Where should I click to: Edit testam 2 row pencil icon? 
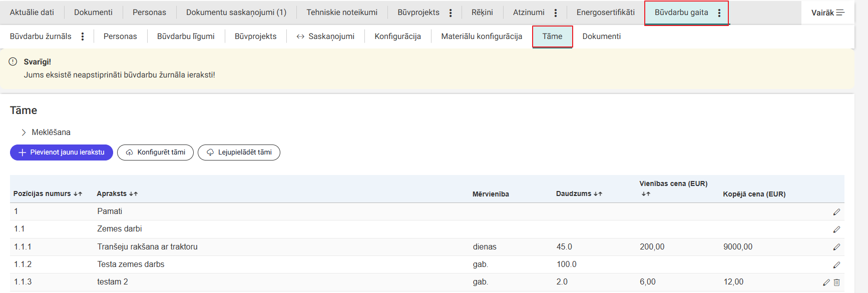(x=826, y=282)
